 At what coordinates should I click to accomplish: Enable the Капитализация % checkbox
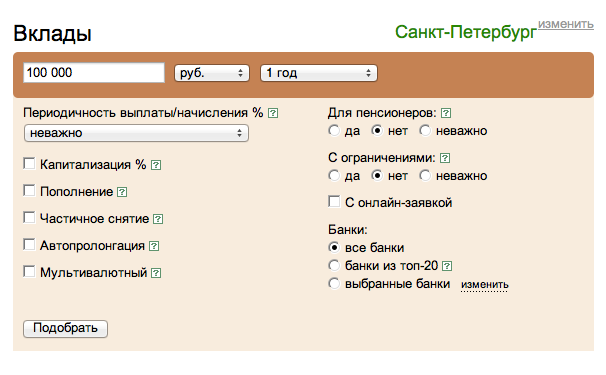coord(29,164)
